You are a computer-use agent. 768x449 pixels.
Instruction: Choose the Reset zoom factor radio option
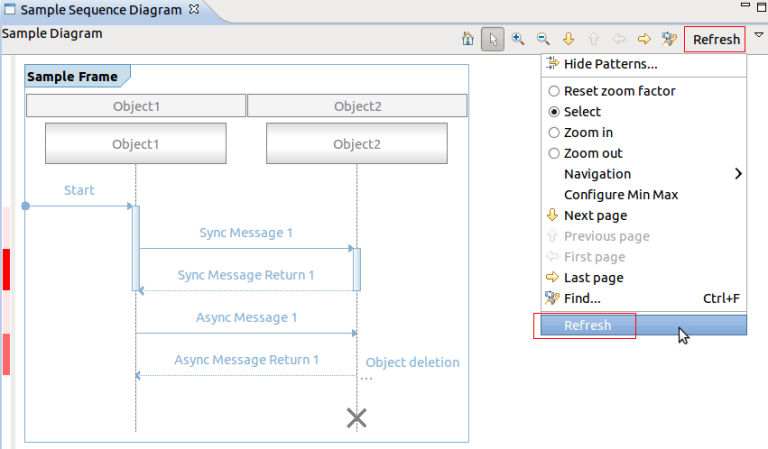[619, 91]
